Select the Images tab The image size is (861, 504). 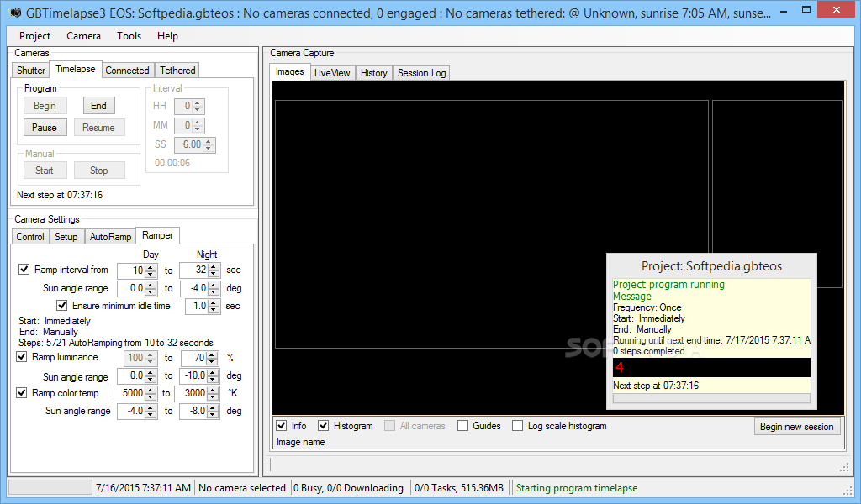coord(289,72)
